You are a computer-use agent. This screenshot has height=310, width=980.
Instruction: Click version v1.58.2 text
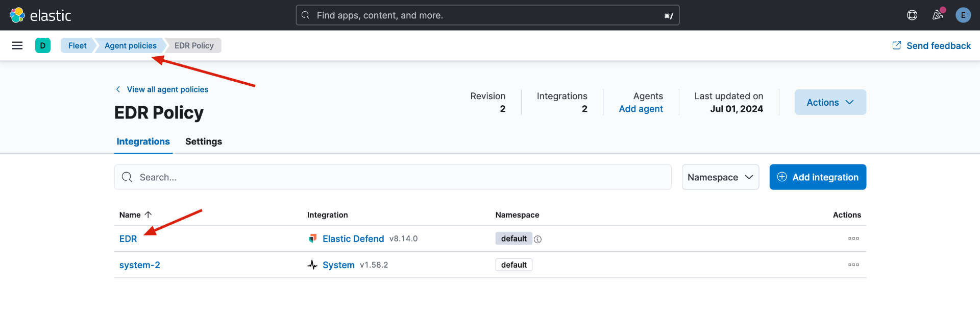tap(374, 265)
